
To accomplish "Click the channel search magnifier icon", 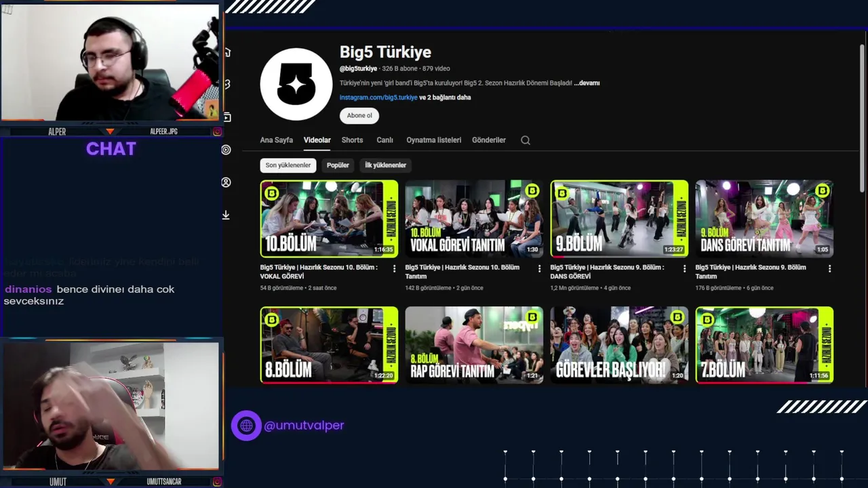I will [526, 140].
